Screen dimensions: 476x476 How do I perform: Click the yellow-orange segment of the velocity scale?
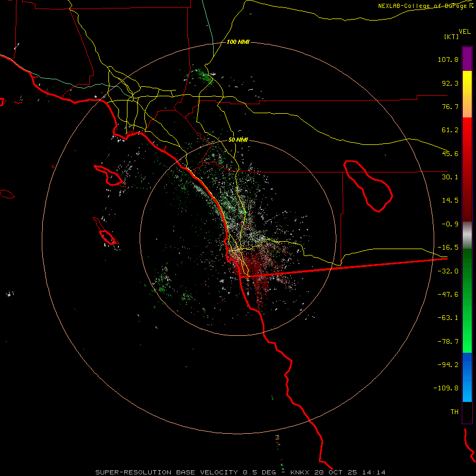(467, 94)
